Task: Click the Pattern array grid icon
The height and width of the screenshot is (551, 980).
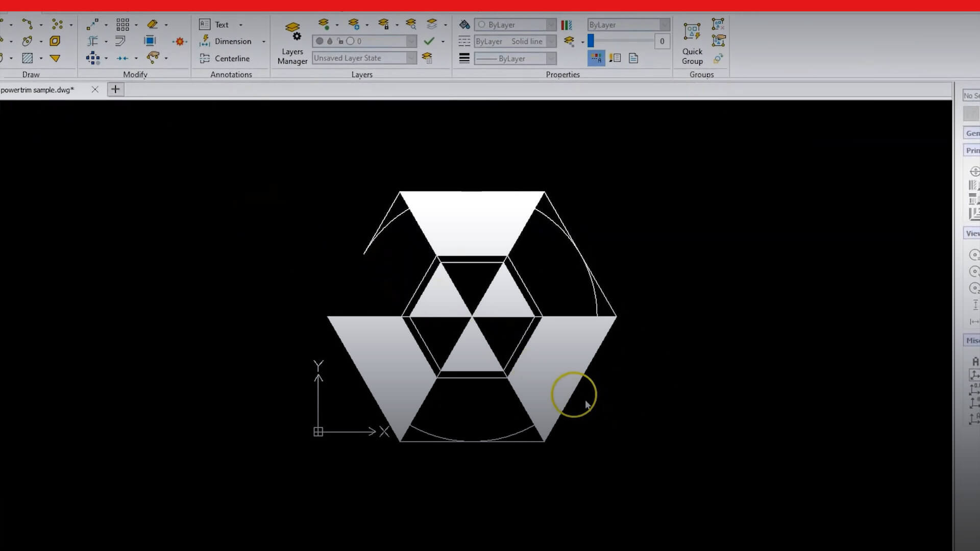Action: click(x=122, y=24)
